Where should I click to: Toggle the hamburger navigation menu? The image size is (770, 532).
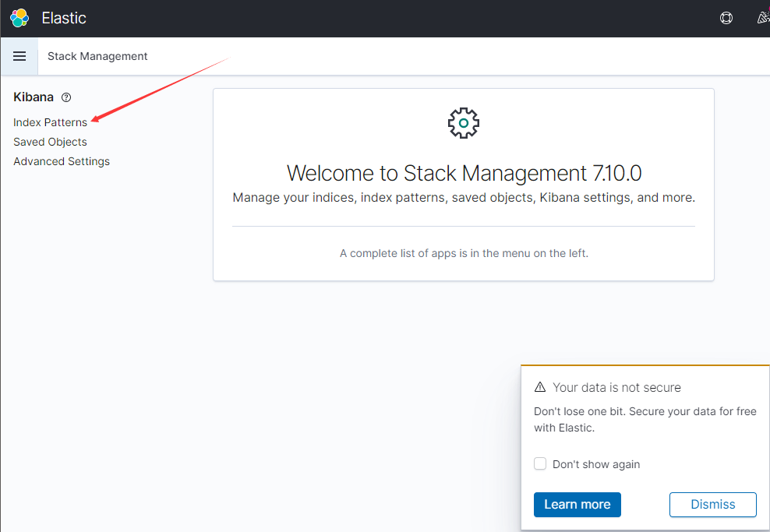pyautogui.click(x=19, y=56)
